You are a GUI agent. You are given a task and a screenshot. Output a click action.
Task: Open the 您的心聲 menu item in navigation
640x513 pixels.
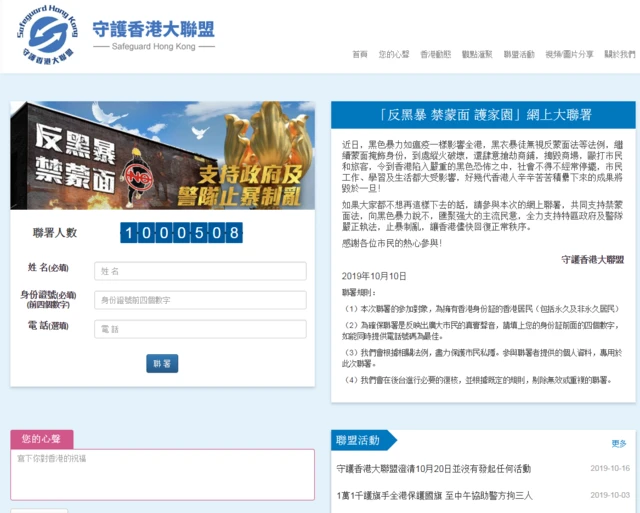pos(394,54)
